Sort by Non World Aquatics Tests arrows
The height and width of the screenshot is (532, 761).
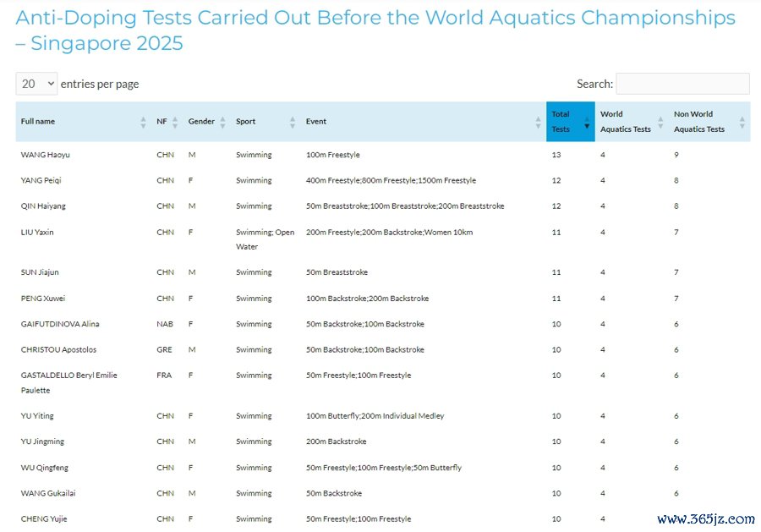point(742,122)
